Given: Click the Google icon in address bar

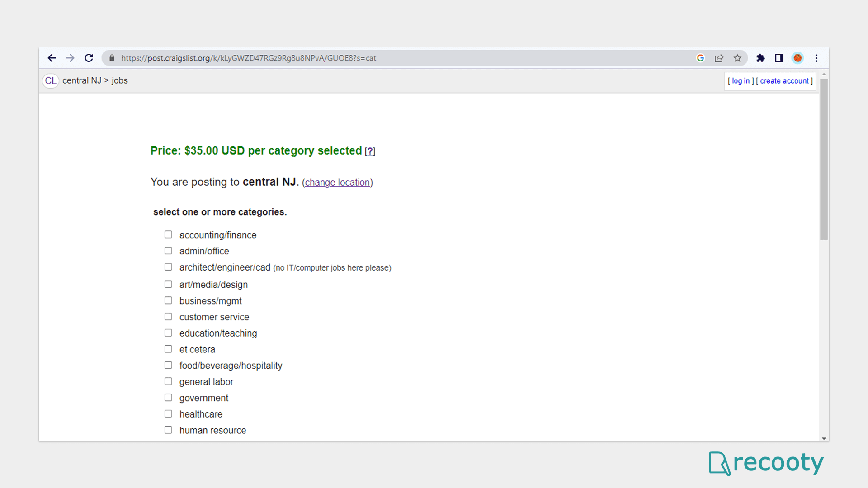Looking at the screenshot, I should tap(700, 58).
